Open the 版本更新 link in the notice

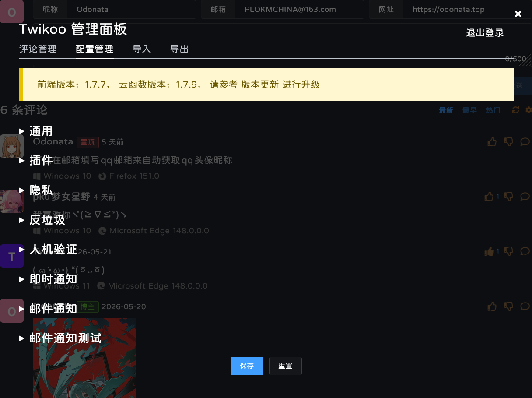point(260,85)
